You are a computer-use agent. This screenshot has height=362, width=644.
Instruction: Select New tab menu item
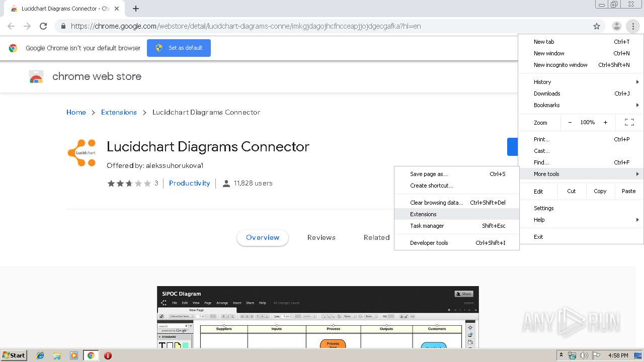[581, 42]
